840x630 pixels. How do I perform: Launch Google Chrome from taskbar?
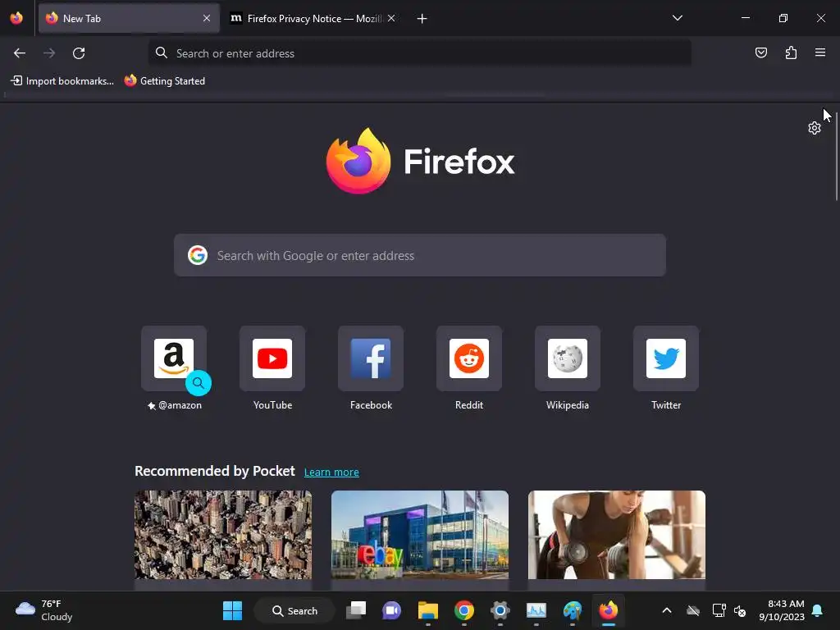[464, 610]
